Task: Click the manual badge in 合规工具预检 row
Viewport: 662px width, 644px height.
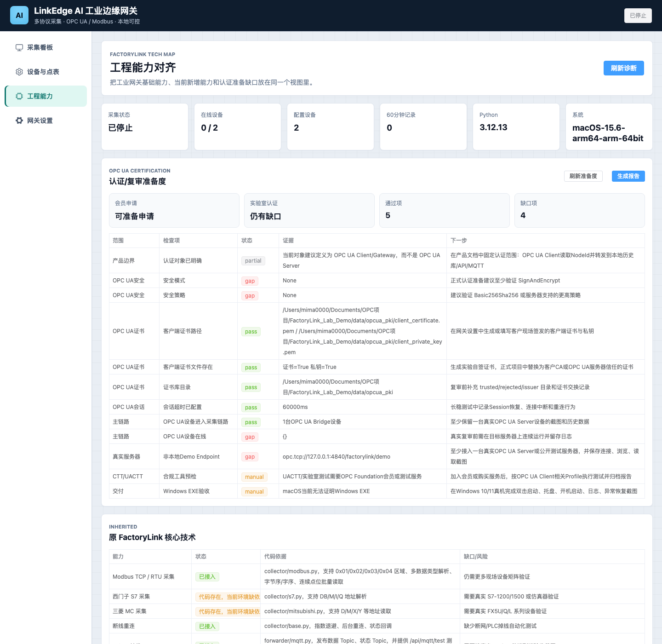Action: pos(254,477)
